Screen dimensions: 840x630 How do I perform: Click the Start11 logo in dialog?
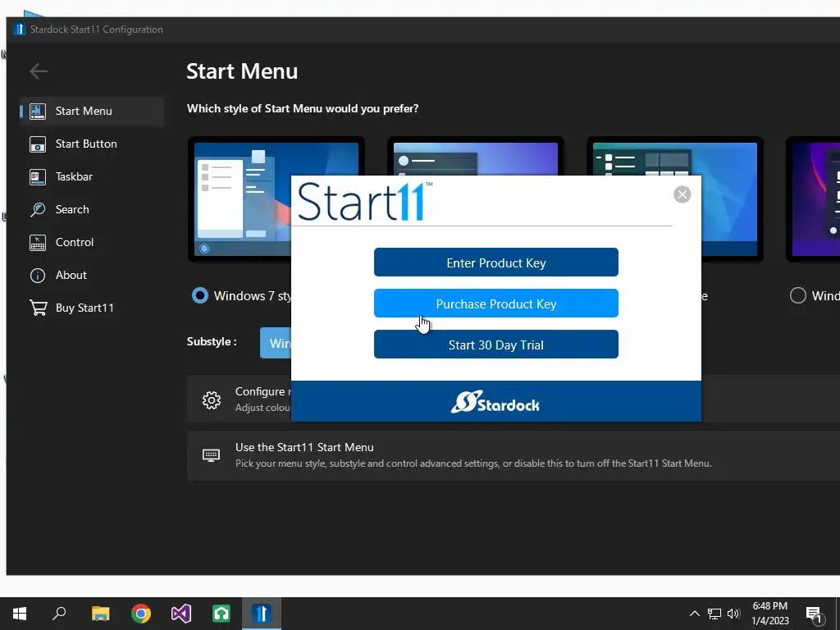click(365, 202)
